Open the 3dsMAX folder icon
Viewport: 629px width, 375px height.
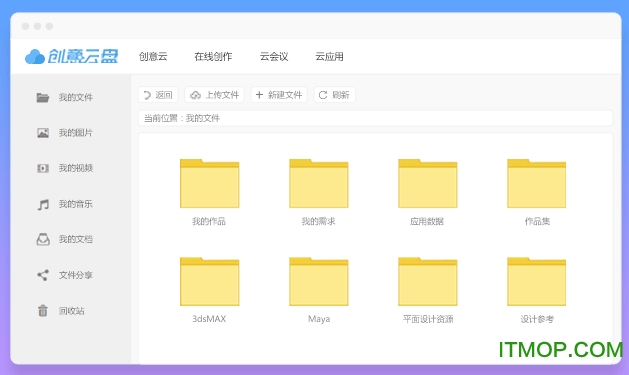(x=209, y=281)
